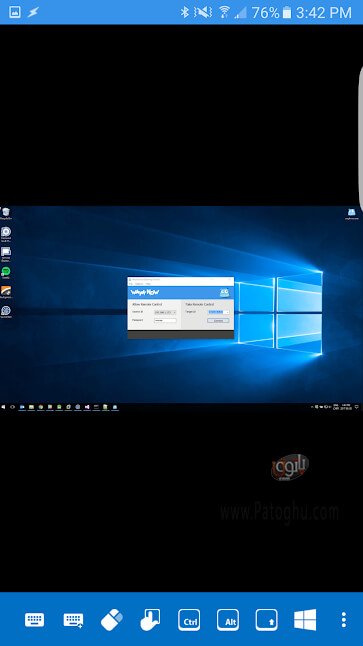Toggle the Alt modifier key
This screenshot has width=363, height=646.
[227, 620]
